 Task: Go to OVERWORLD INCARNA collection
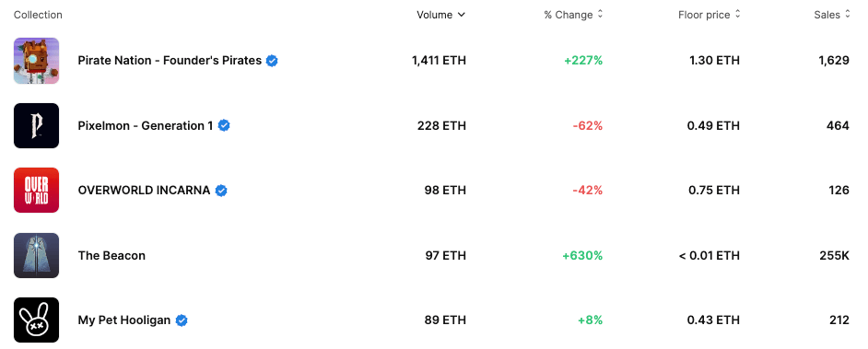(144, 191)
